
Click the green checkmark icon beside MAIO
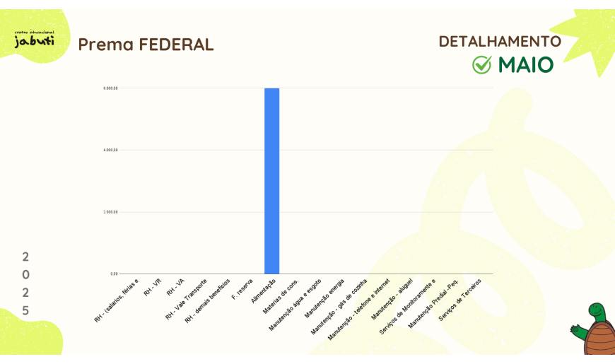(x=481, y=65)
